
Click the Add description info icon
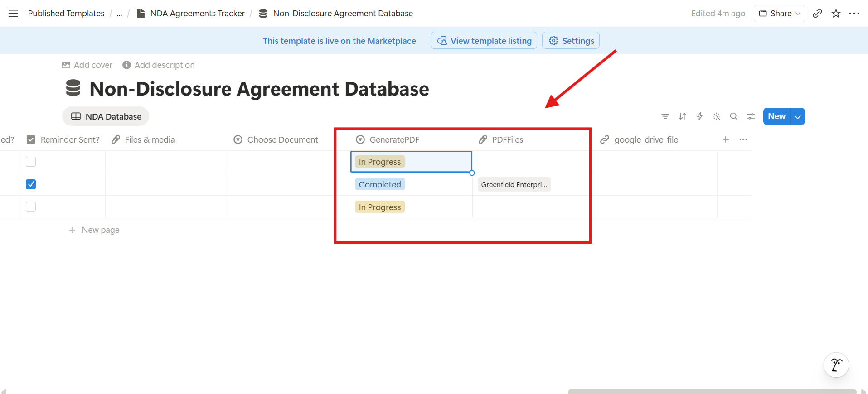point(126,65)
